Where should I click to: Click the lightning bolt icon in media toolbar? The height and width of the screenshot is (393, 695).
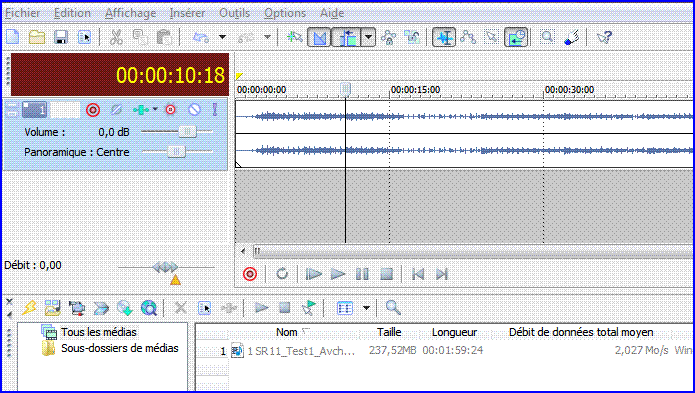tap(29, 307)
